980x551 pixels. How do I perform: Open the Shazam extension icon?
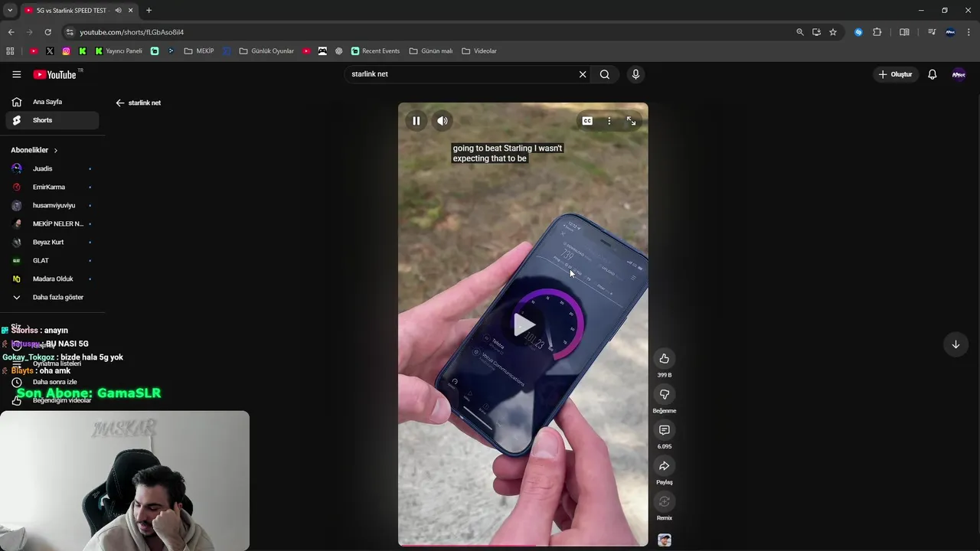click(x=858, y=32)
